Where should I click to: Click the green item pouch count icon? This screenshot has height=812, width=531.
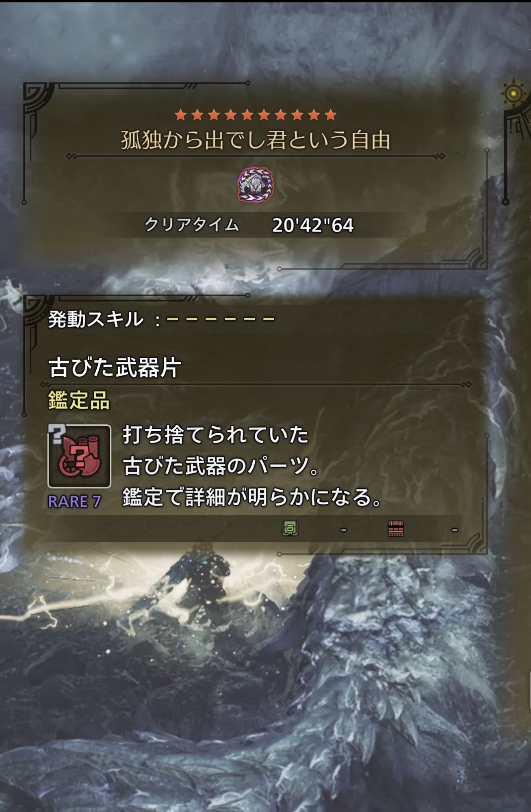[290, 529]
